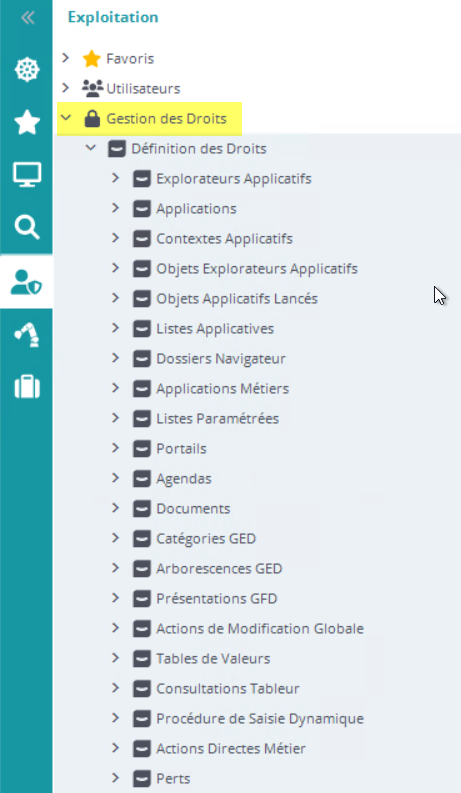Select Actions de Modification Globale
Viewport: 461px width, 793px height.
coord(260,629)
